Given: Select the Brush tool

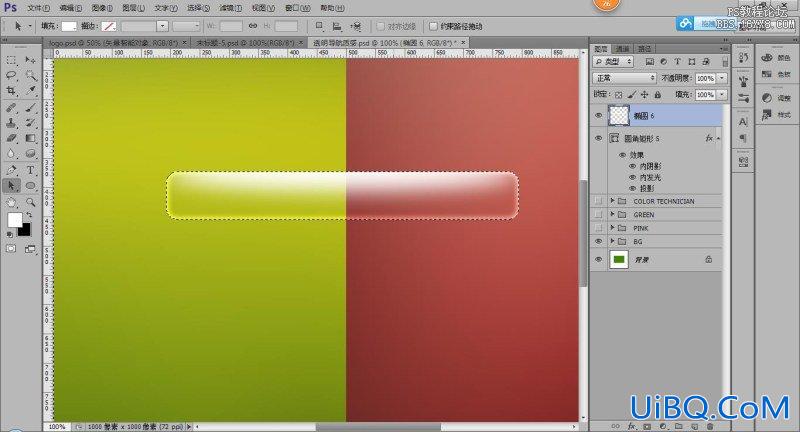Looking at the screenshot, I should coord(31,108).
